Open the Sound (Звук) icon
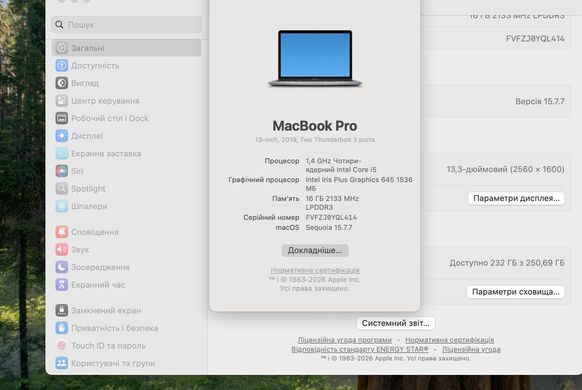This screenshot has width=582, height=390. click(x=62, y=249)
